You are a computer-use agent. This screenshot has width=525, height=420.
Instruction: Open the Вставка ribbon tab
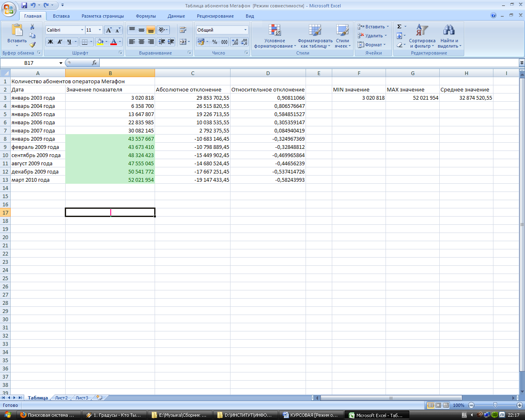pyautogui.click(x=61, y=16)
